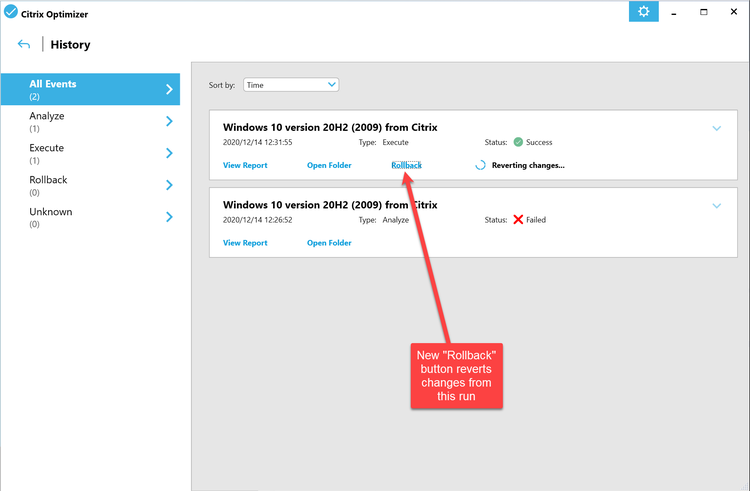The image size is (750, 491).
Task: Minimize the Citrix Optimizer window
Action: pos(673,12)
